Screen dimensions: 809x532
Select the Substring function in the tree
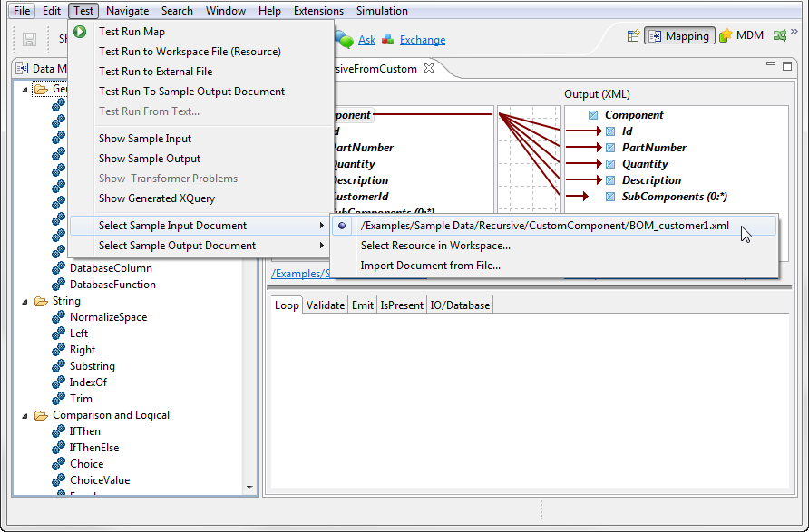(92, 366)
